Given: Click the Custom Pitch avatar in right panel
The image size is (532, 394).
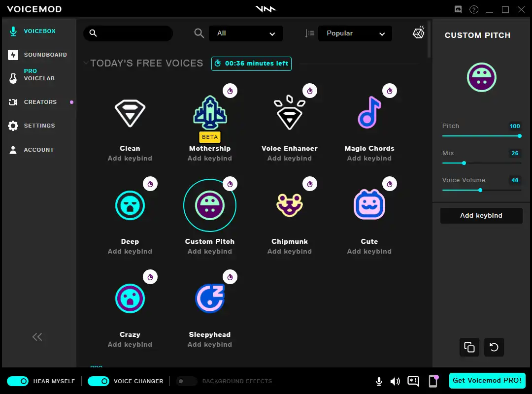Looking at the screenshot, I should pyautogui.click(x=481, y=77).
